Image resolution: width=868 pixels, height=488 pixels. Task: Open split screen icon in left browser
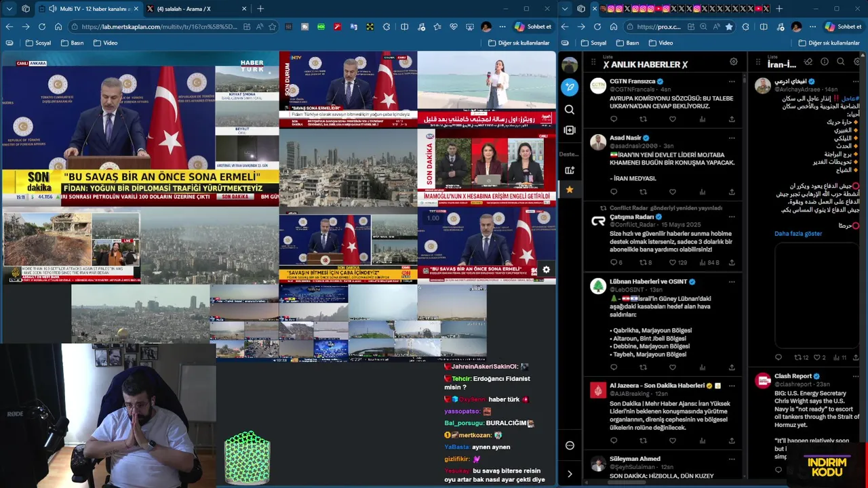(x=404, y=26)
